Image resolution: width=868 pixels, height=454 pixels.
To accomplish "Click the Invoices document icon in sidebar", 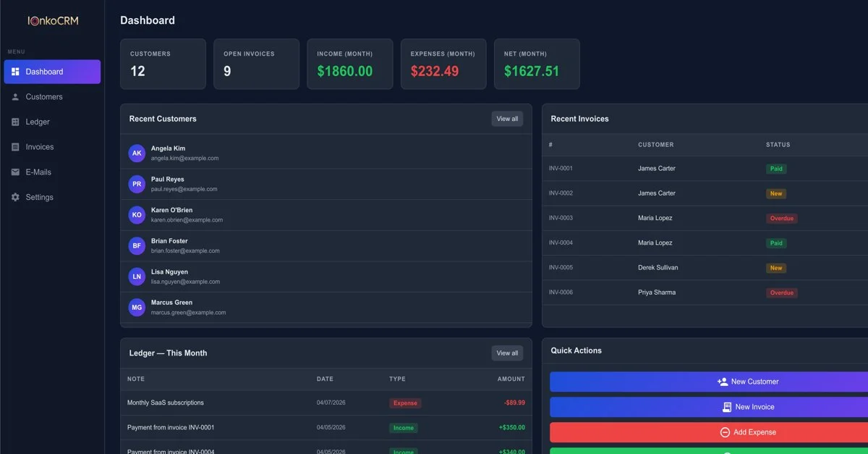I will pyautogui.click(x=15, y=147).
